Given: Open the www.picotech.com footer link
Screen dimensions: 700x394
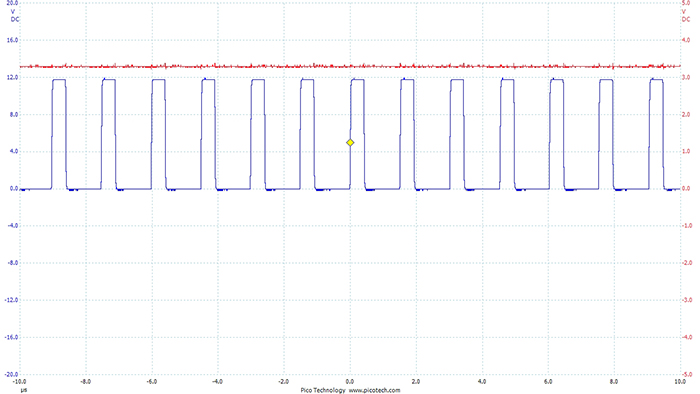Looking at the screenshot, I should pos(375,390).
